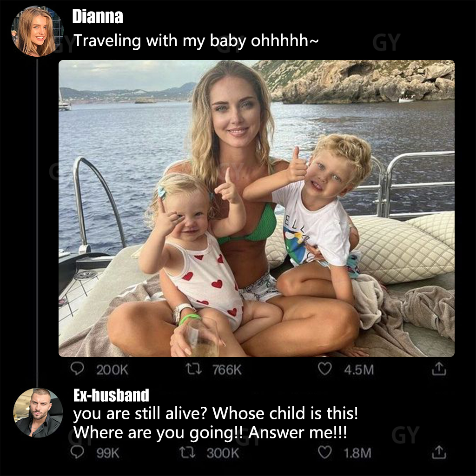Open Dianna's profile picture
Image resolution: width=476 pixels, height=476 pixels.
coord(38,32)
